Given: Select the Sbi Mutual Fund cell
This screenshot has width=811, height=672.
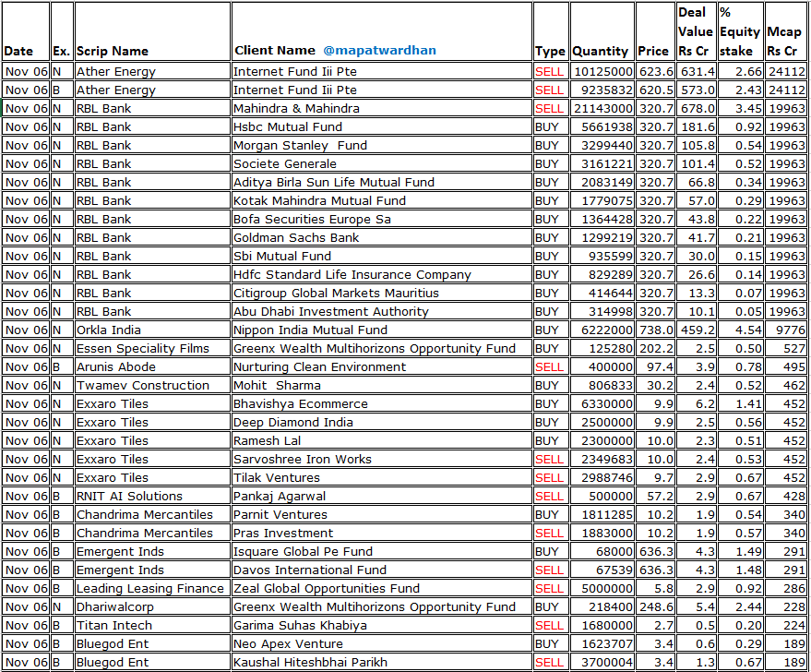Looking at the screenshot, I should [x=382, y=257].
